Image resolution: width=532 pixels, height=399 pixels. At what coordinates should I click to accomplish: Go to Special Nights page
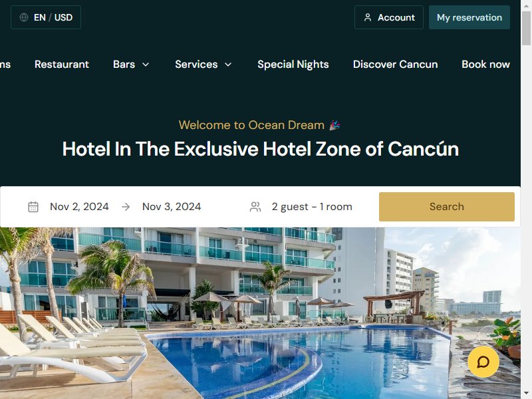coord(293,65)
